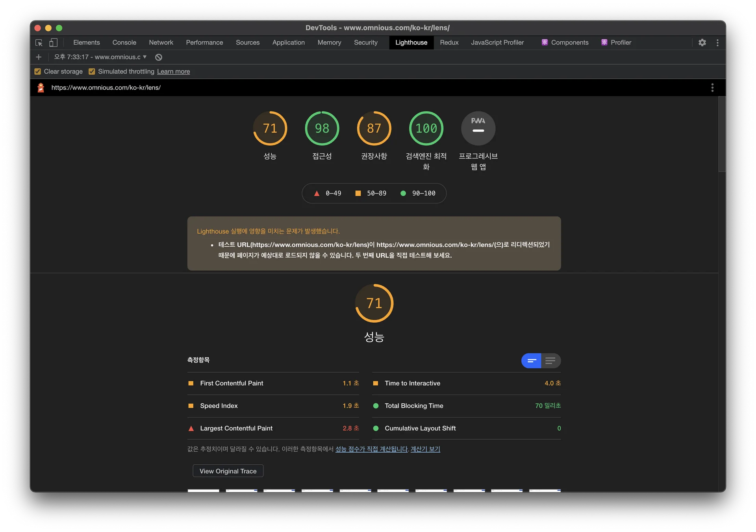Disable the Simulated throttling checkbox
756x532 pixels.
[x=92, y=72]
